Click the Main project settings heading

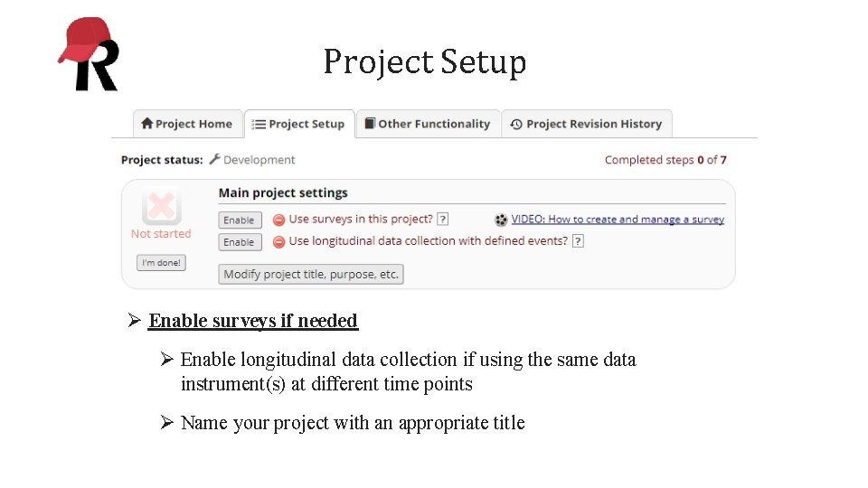point(283,192)
